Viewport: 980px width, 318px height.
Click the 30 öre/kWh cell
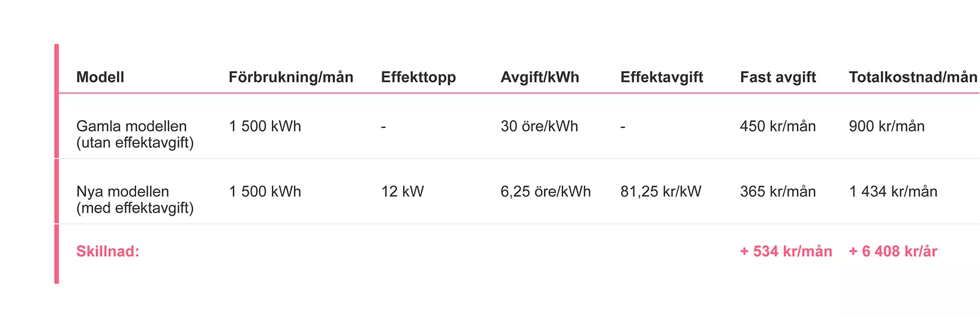[x=539, y=126]
